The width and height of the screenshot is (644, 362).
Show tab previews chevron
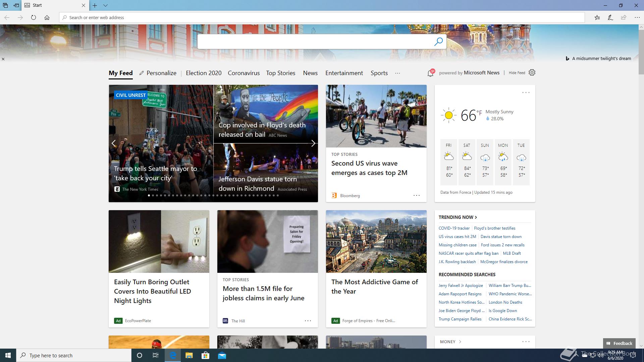click(105, 5)
